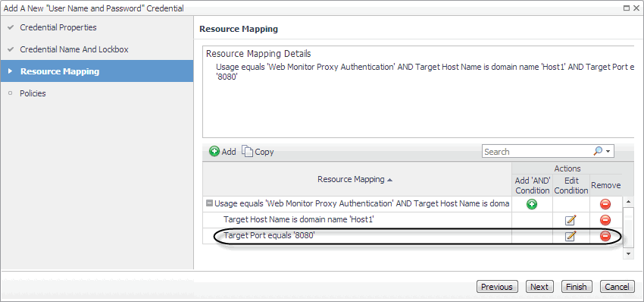The width and height of the screenshot is (644, 302).
Task: Click the search magnifier icon
Action: pyautogui.click(x=598, y=152)
